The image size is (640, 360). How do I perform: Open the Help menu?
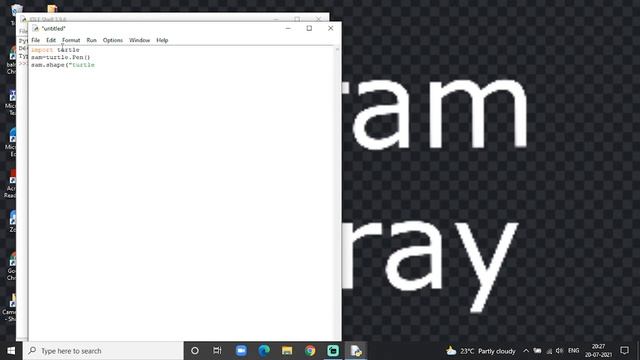click(x=162, y=40)
